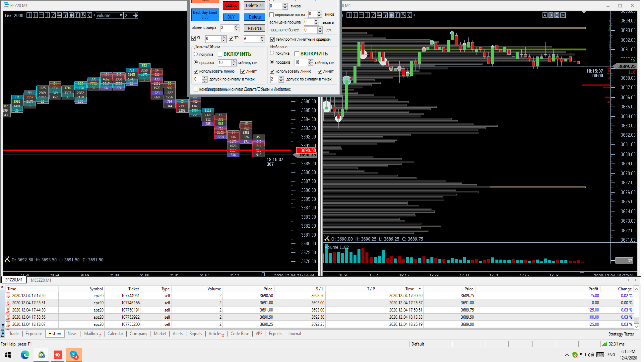
Task: Increase the TP value with up arrow
Action: [262, 37]
